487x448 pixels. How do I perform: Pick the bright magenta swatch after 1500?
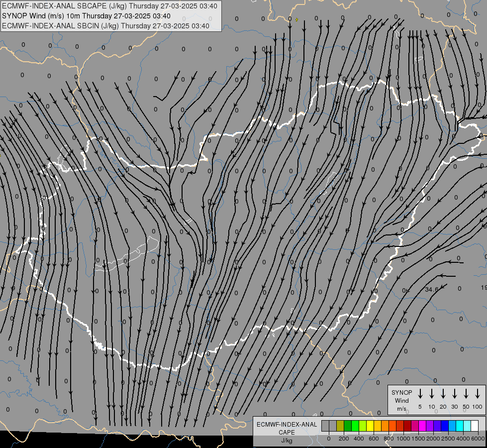(x=422, y=426)
